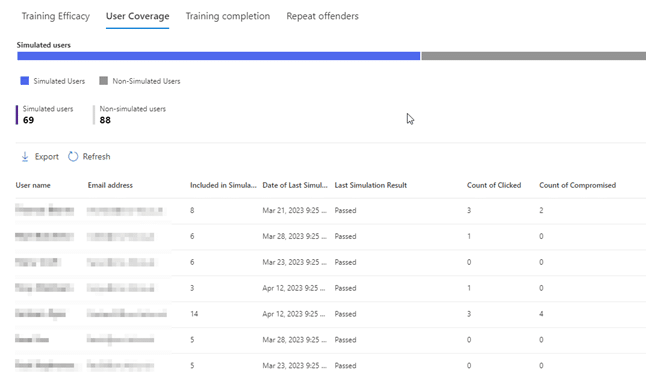Sort by Date of Last Simul... column
Screen dimensions: 646x379
coord(295,185)
